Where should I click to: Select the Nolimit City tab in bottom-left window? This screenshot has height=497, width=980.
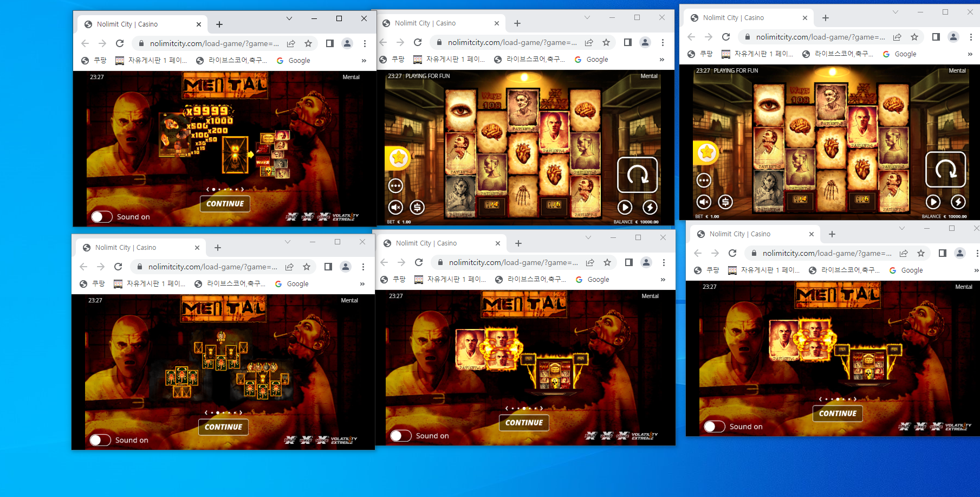142,248
